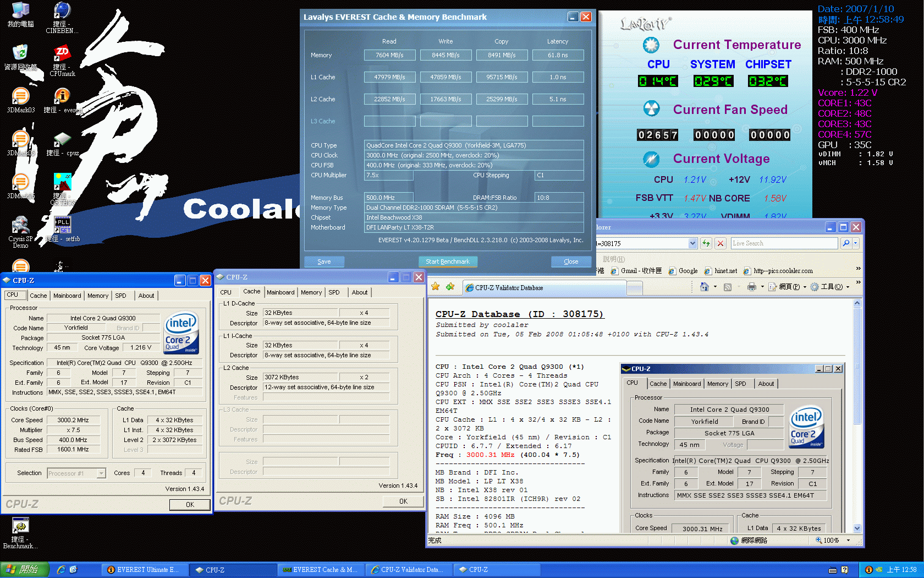Click the Current Voltage lightning icon
The height and width of the screenshot is (578, 924).
(651, 159)
